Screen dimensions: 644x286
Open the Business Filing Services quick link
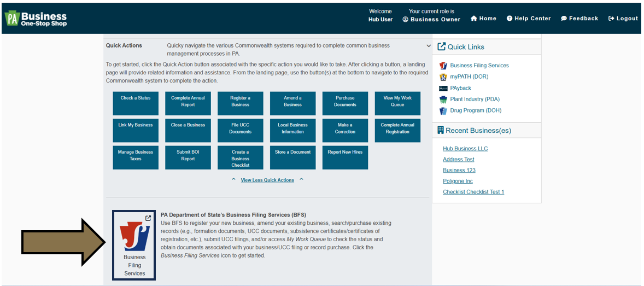point(479,65)
